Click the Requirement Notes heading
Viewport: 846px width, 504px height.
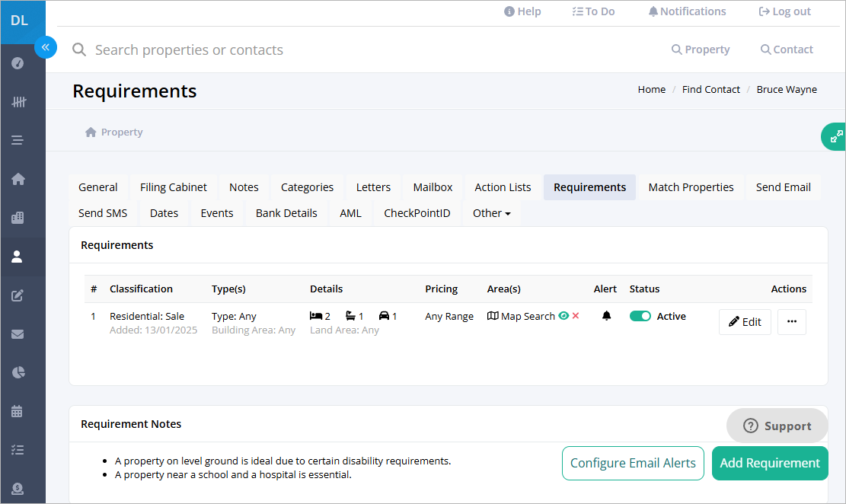pos(131,424)
